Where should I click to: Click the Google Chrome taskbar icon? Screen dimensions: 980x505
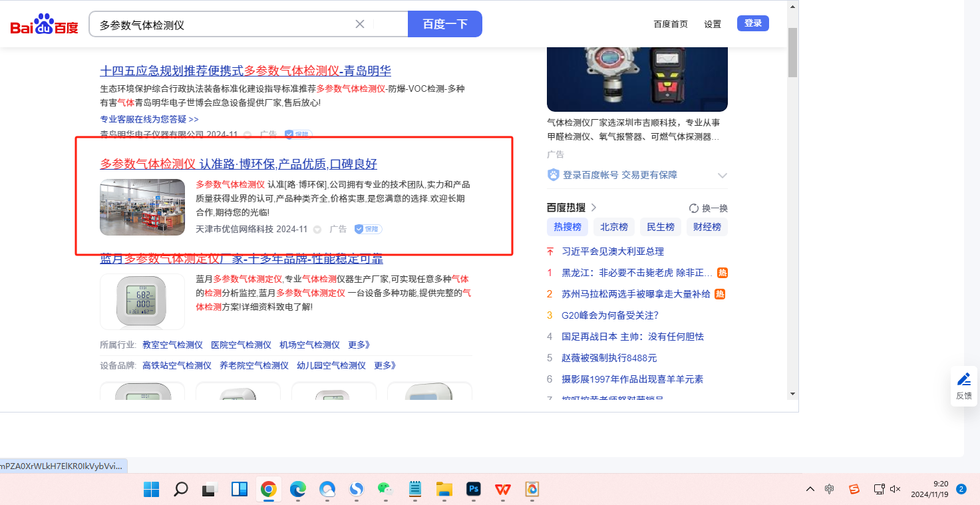269,490
